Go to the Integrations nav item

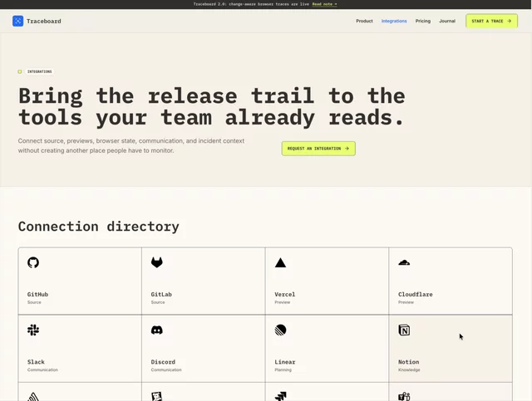click(x=394, y=21)
